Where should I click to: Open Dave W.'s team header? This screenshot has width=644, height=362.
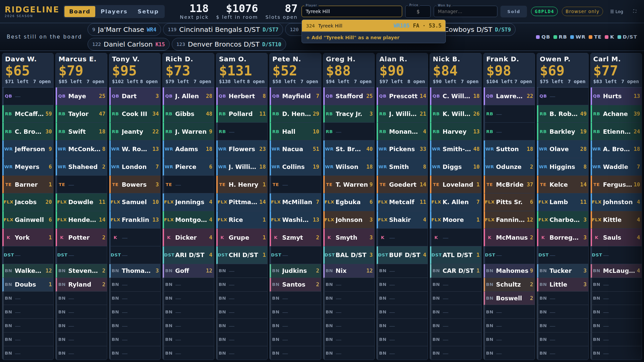tap(28, 70)
